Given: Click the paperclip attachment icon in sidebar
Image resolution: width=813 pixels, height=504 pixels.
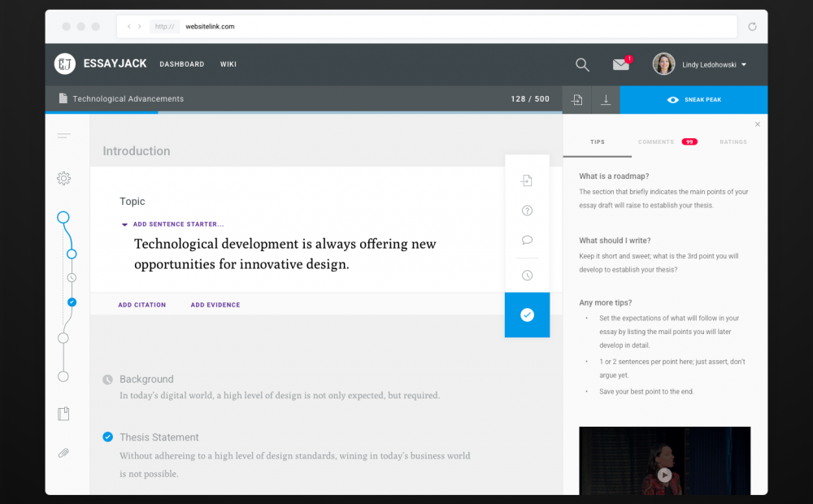Looking at the screenshot, I should (63, 453).
